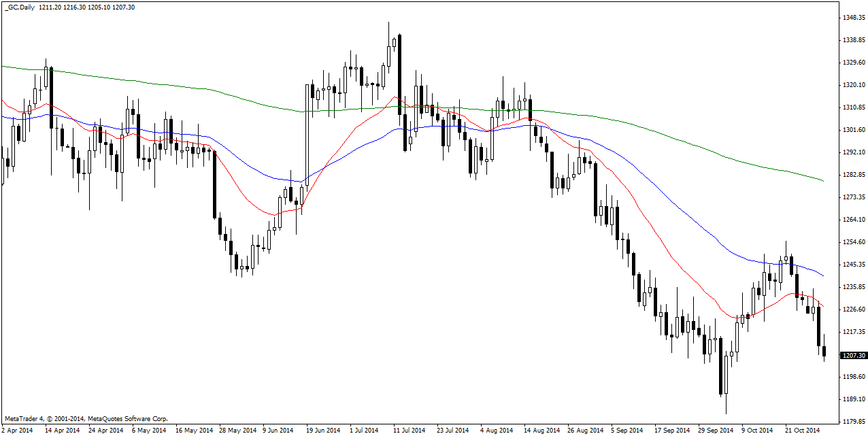Click the 1282.85 price scale label

853,175
